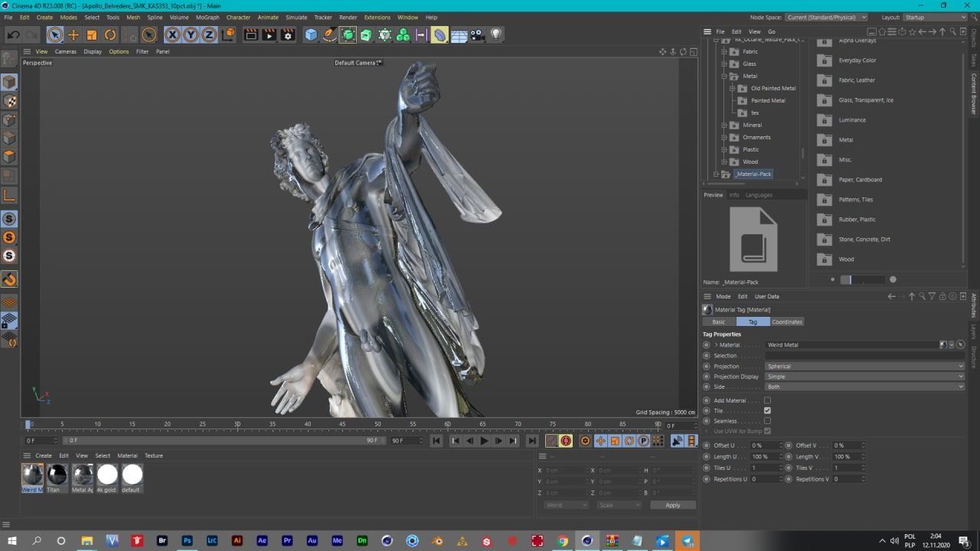Activate the Scale tool in top toolbar

click(92, 34)
